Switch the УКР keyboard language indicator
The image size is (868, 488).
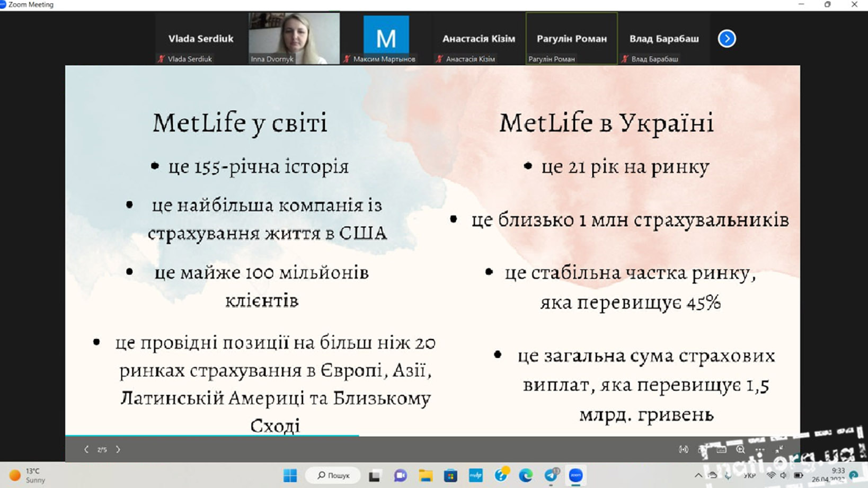[749, 476]
